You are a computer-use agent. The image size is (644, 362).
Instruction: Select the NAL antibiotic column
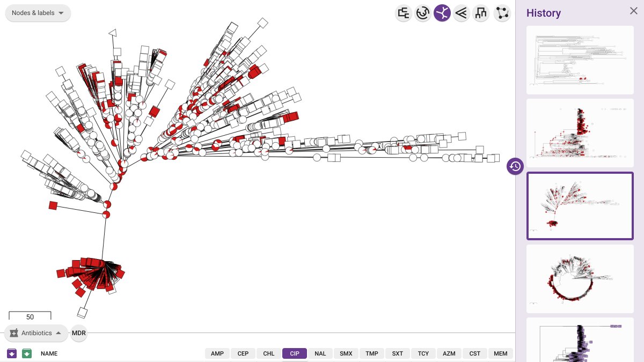click(x=320, y=353)
